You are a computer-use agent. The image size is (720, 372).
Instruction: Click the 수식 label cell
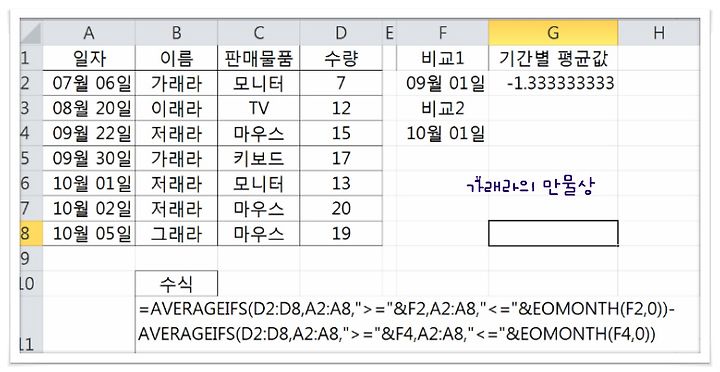click(176, 283)
